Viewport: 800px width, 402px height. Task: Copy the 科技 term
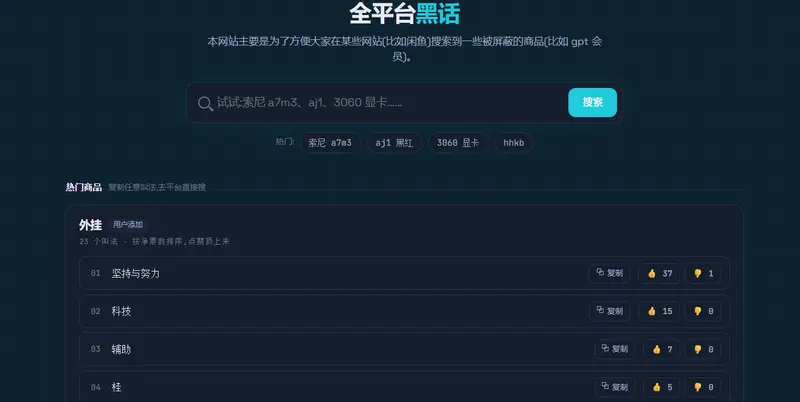(x=610, y=311)
